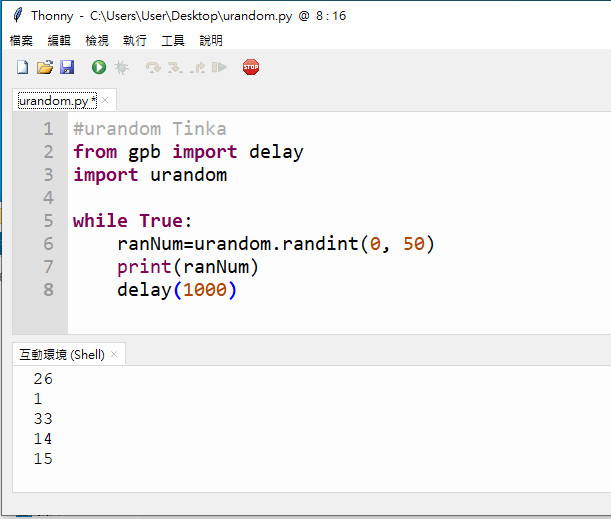The height and width of the screenshot is (519, 611).
Task: Select the urandom.py editor tab
Action: click(x=57, y=101)
